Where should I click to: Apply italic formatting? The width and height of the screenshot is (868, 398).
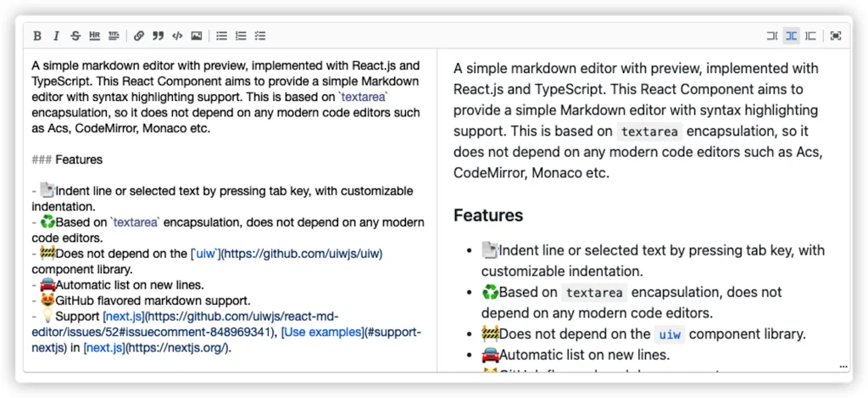pyautogui.click(x=56, y=36)
